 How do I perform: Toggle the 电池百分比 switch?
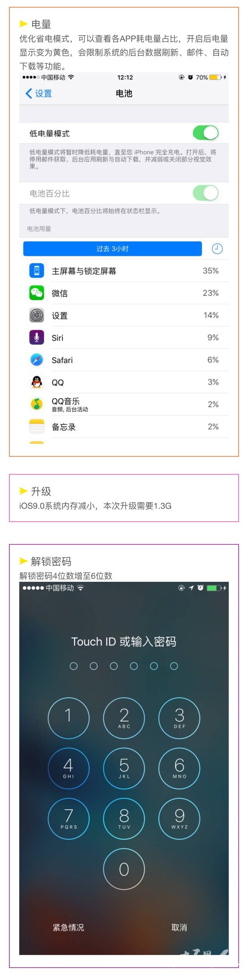206,193
